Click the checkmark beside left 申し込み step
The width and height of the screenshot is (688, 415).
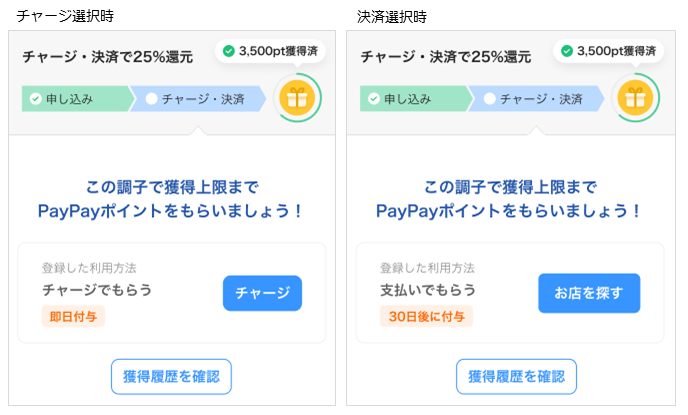pyautogui.click(x=36, y=99)
